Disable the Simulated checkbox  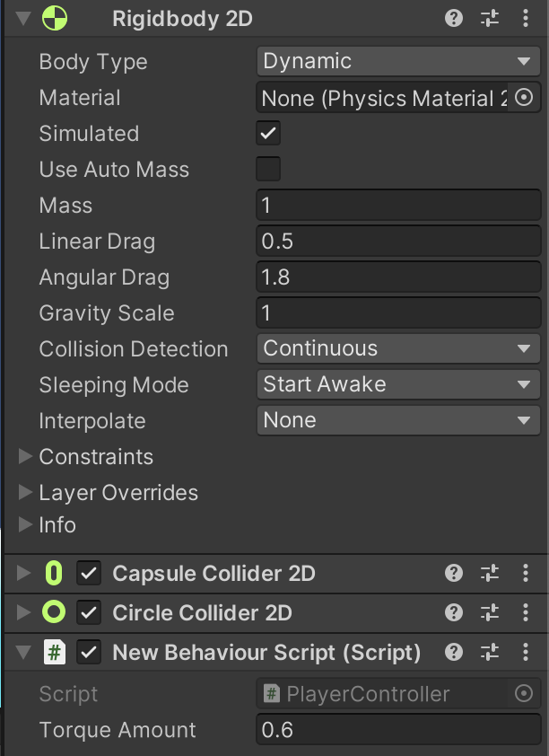click(268, 134)
